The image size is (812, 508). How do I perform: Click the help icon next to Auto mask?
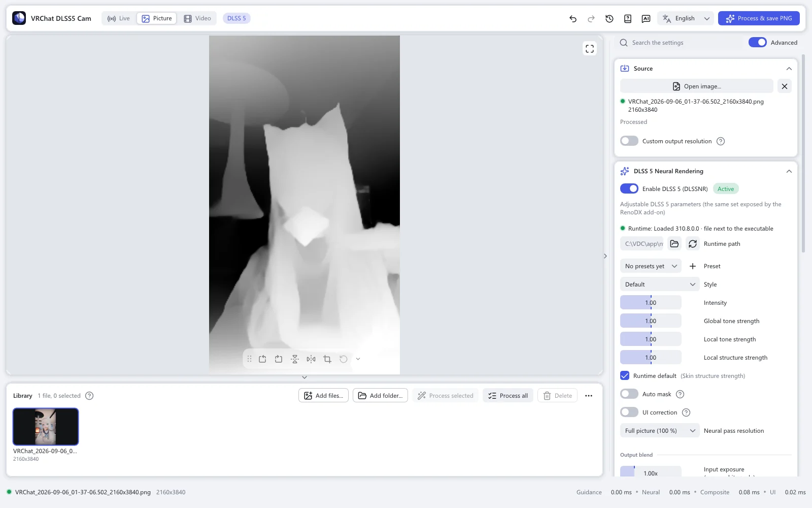click(x=681, y=394)
